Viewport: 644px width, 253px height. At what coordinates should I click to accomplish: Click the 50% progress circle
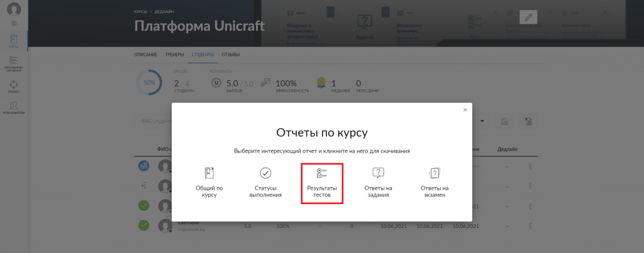pyautogui.click(x=148, y=82)
